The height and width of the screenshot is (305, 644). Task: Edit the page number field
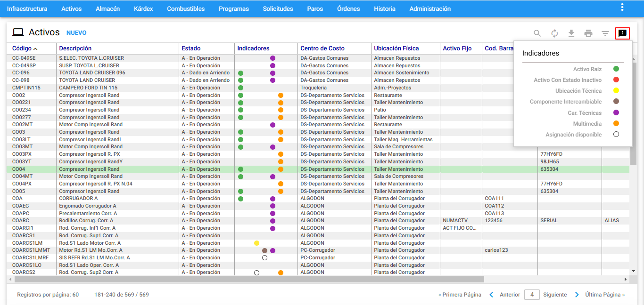(x=532, y=295)
